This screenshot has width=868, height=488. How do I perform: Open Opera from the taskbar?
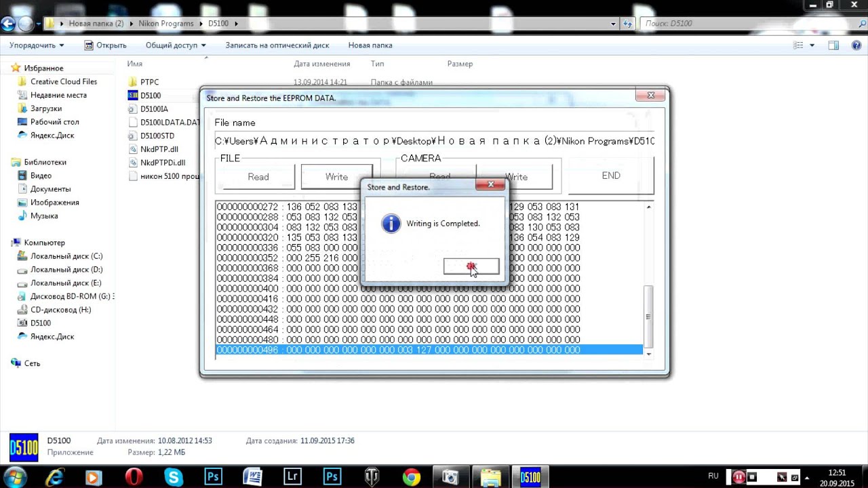tap(134, 477)
